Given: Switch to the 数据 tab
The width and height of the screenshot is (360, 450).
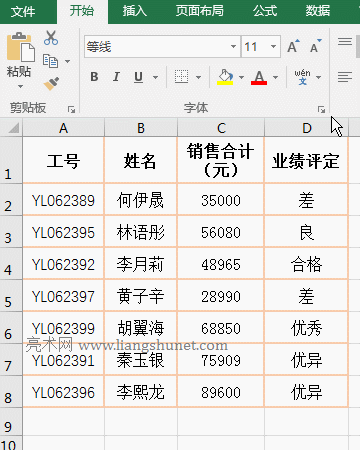Looking at the screenshot, I should pos(318,11).
